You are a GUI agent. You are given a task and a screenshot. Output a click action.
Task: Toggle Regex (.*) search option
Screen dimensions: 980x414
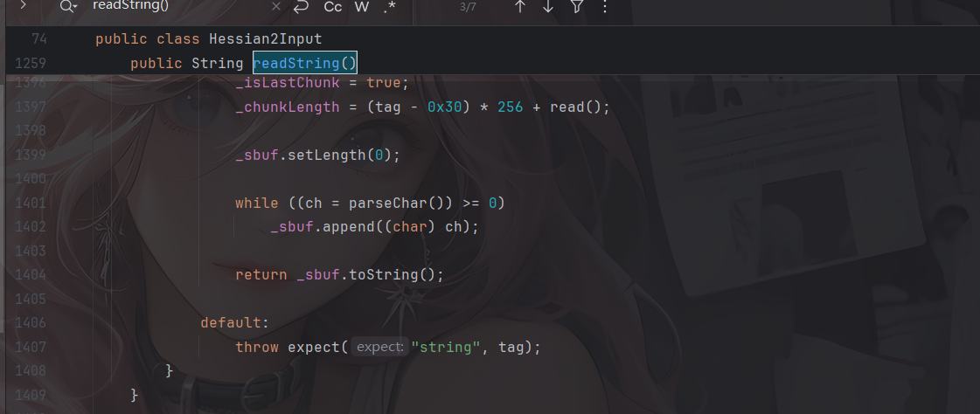point(389,6)
